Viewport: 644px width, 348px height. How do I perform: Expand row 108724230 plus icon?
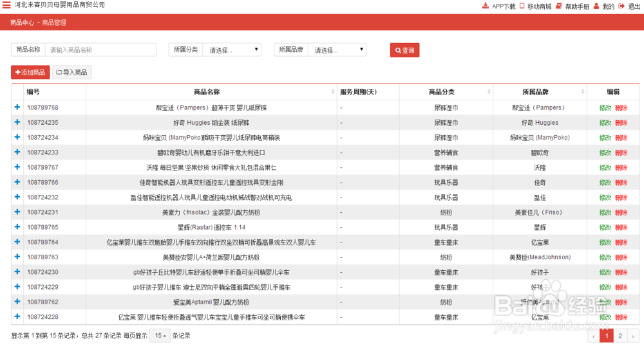(x=17, y=271)
